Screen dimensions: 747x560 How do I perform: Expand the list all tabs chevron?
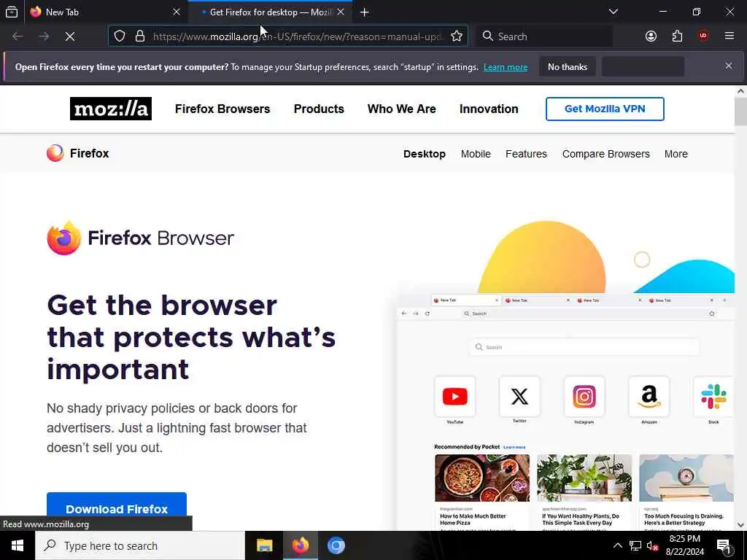[614, 12]
